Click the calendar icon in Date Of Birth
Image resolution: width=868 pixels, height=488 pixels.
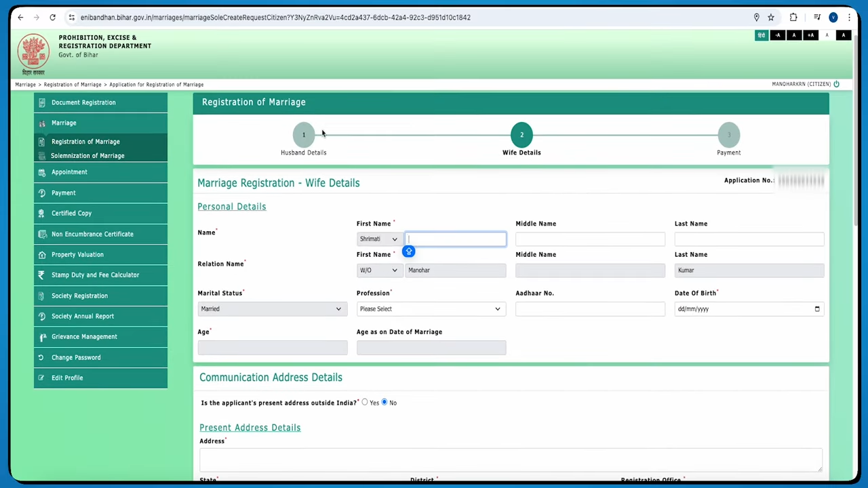816,309
